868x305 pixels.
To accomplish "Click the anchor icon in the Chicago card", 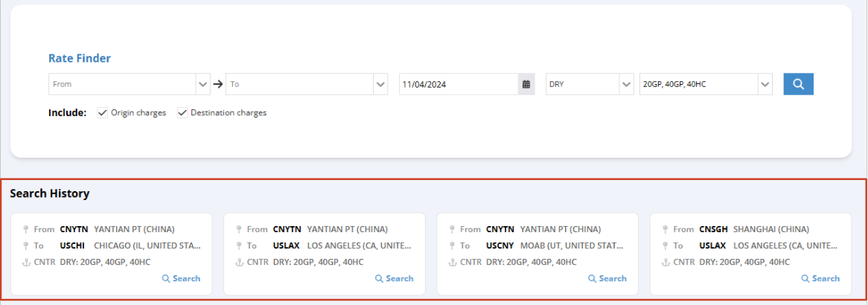I will click(x=25, y=262).
